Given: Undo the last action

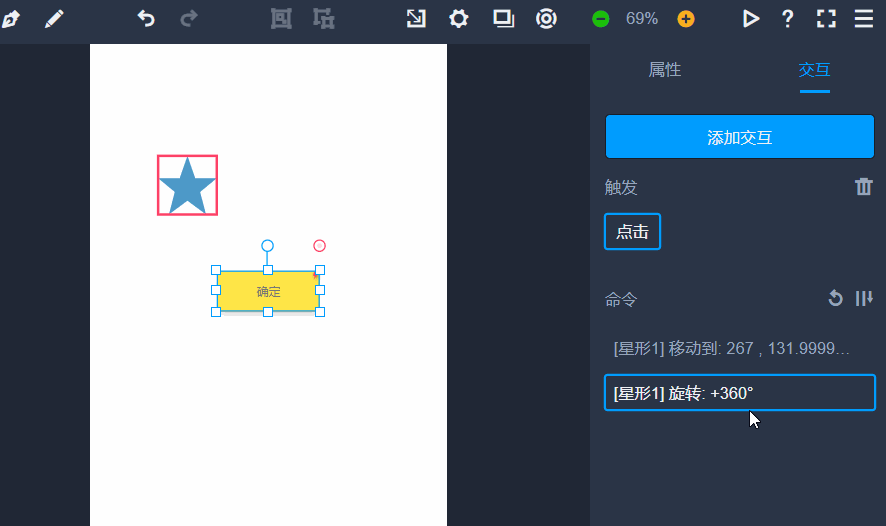Looking at the screenshot, I should pos(146,19).
